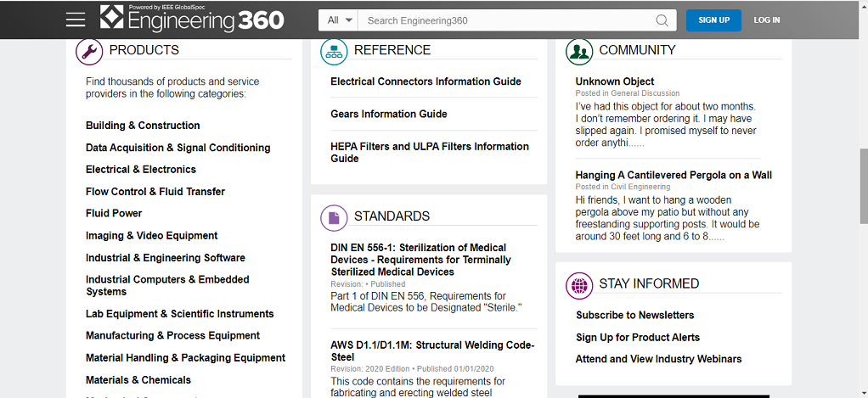Open the Electrical Connectors Information Guide

coord(426,81)
